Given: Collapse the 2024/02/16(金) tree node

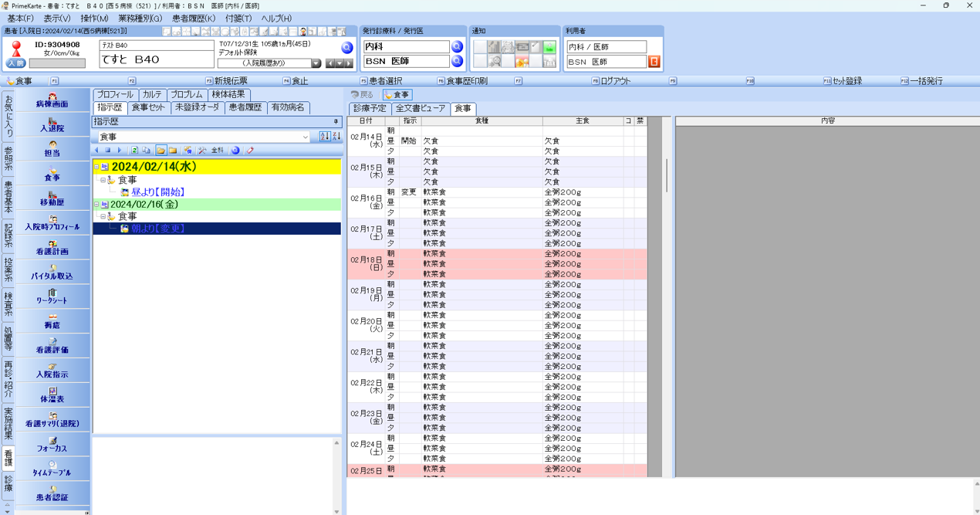Looking at the screenshot, I should coord(96,205).
